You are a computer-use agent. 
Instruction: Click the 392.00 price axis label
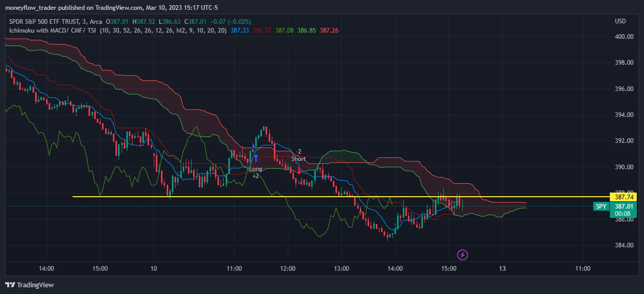pyautogui.click(x=624, y=141)
